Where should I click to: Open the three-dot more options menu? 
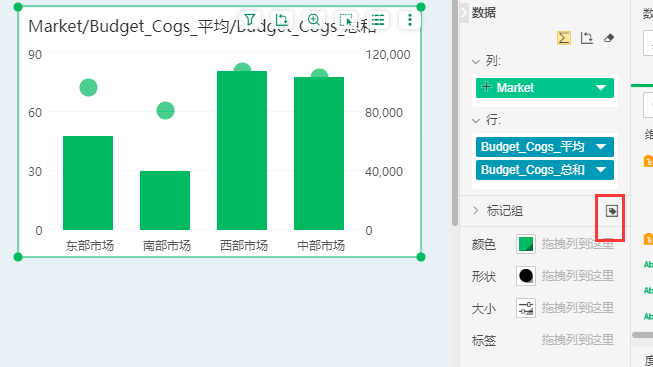410,20
